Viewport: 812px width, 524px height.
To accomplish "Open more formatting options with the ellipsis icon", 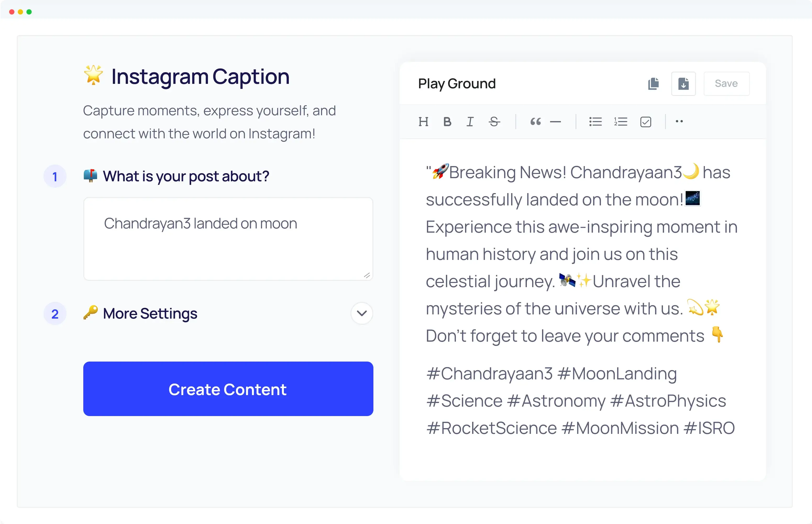I will tap(679, 122).
